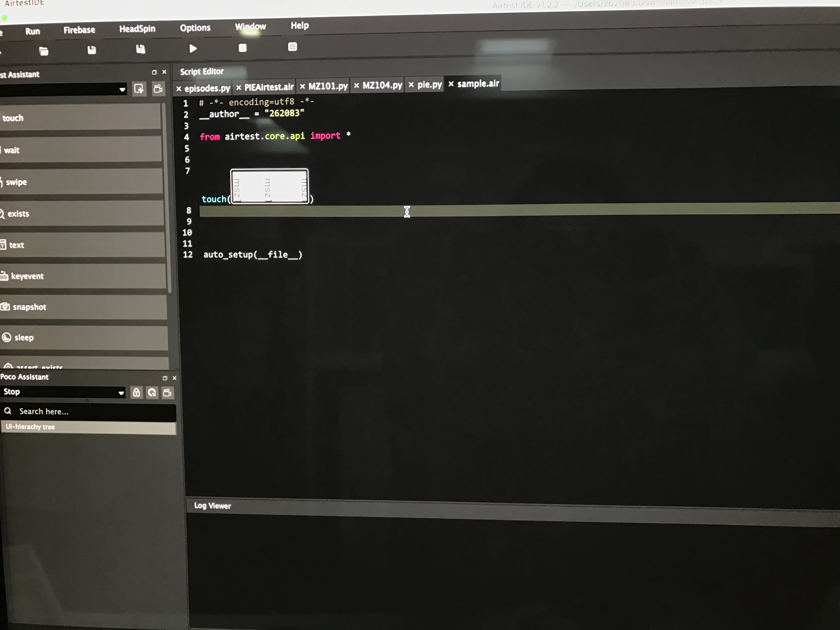Click Airtest Assistant record cursor icon
The height and width of the screenshot is (630, 840).
(x=139, y=89)
